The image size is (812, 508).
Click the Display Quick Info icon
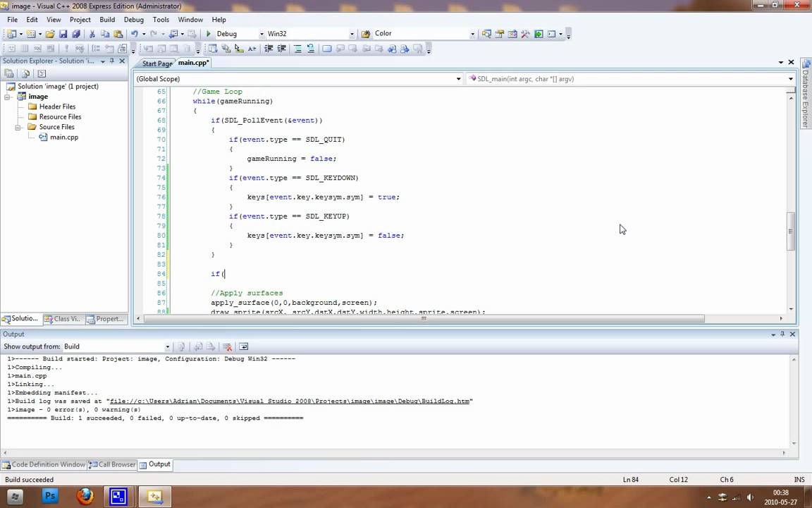[239, 49]
